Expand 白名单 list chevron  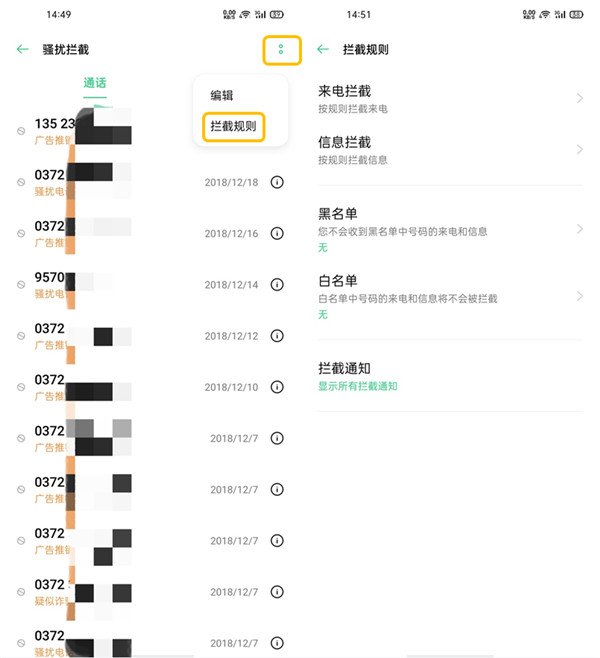[580, 296]
